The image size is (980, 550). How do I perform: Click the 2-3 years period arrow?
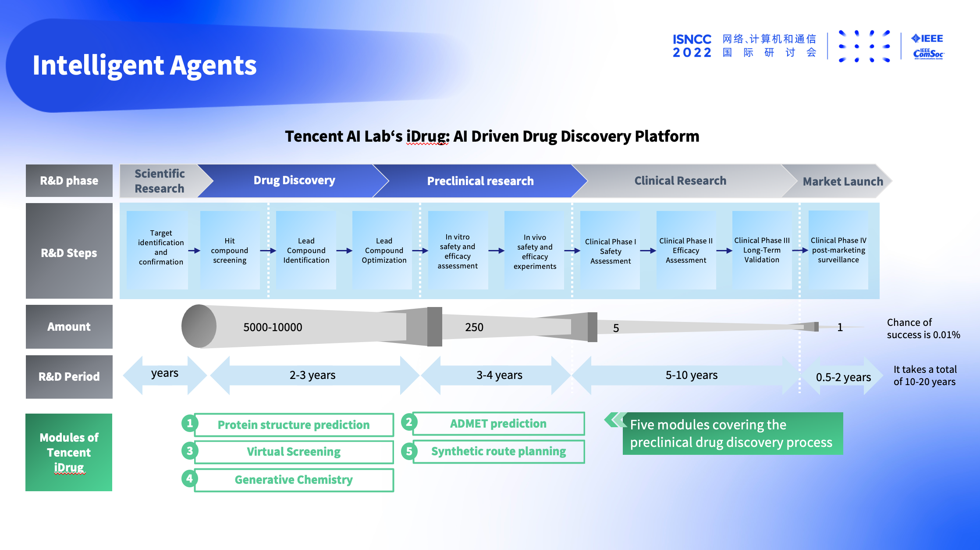[x=314, y=375]
